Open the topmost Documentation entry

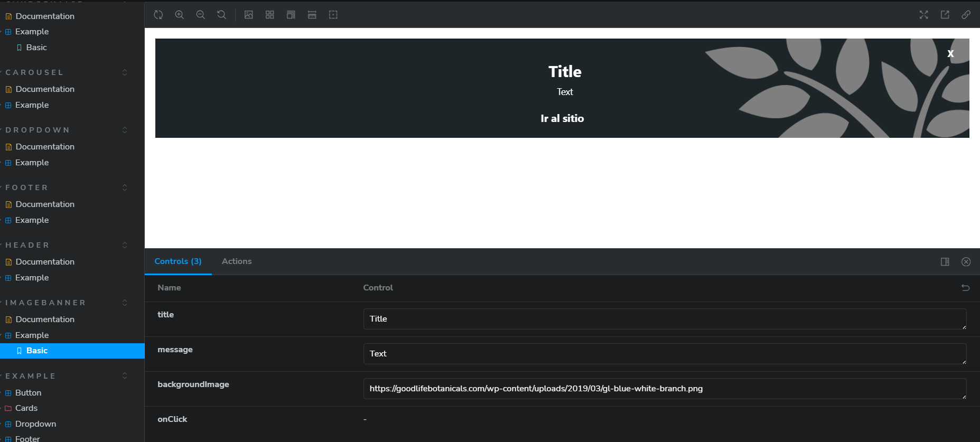pyautogui.click(x=45, y=16)
